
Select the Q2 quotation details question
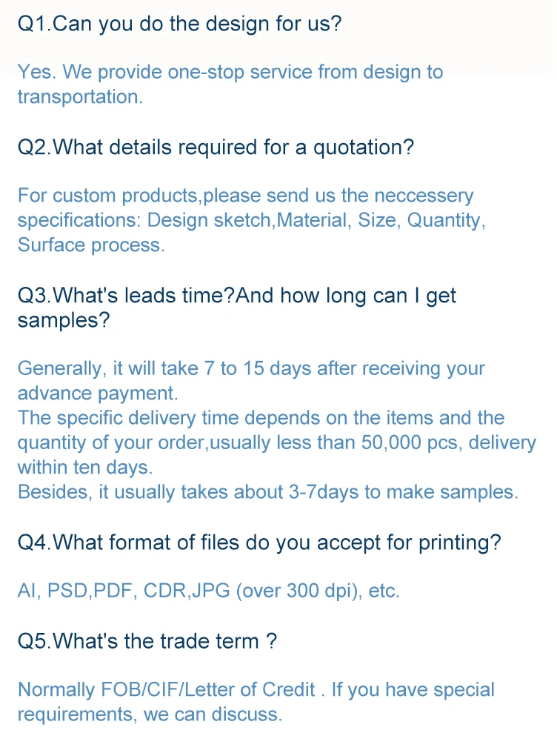pyautogui.click(x=216, y=147)
